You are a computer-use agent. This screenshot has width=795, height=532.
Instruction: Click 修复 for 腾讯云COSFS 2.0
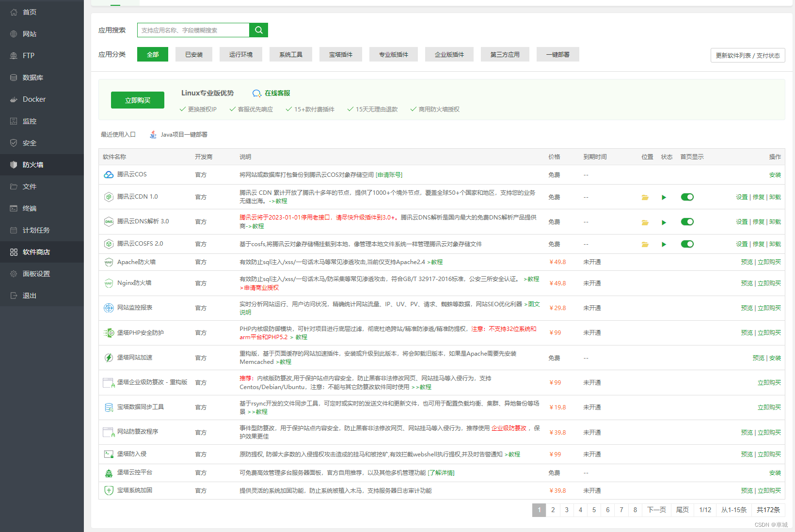pyautogui.click(x=759, y=244)
